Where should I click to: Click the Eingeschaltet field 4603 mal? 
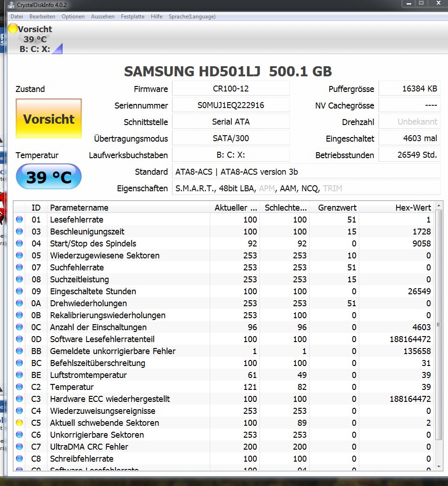tap(409, 138)
